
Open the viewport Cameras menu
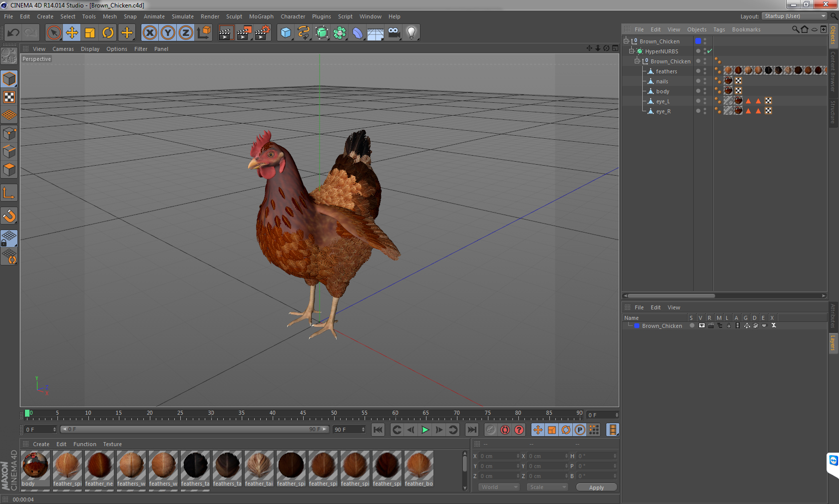(63, 49)
